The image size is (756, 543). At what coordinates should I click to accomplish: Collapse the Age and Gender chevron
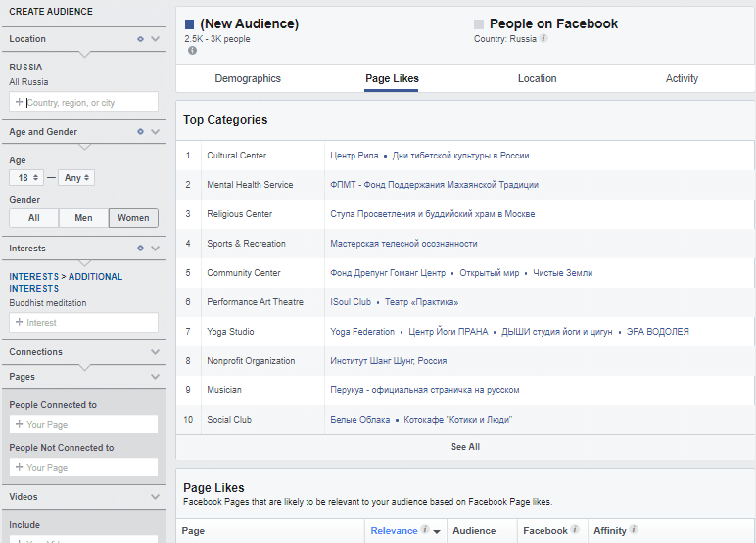coord(156,131)
